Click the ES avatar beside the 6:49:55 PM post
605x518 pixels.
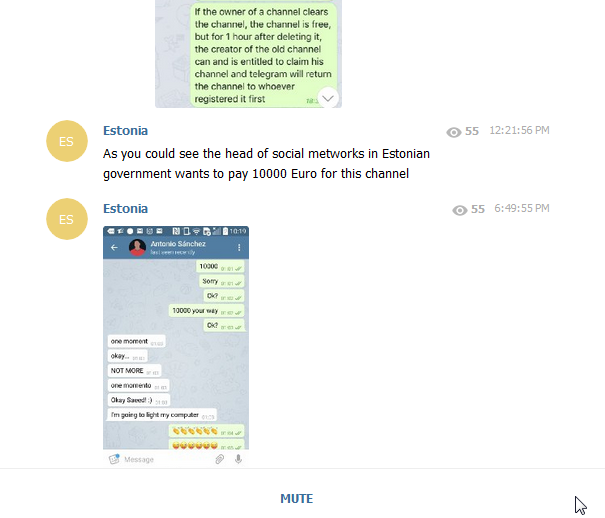coord(67,219)
